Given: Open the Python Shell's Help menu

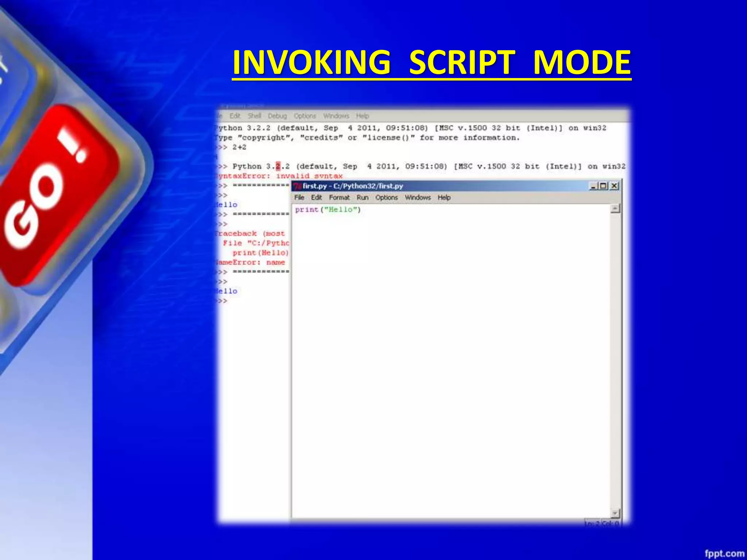Looking at the screenshot, I should pos(362,116).
